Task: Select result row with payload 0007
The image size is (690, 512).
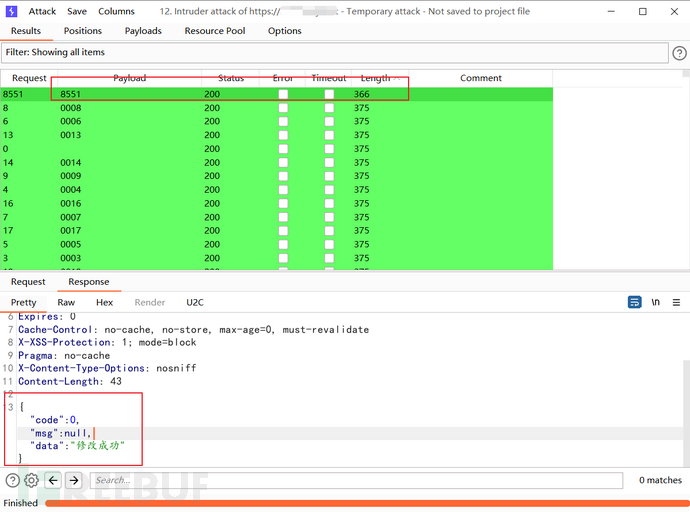Action: point(276,217)
